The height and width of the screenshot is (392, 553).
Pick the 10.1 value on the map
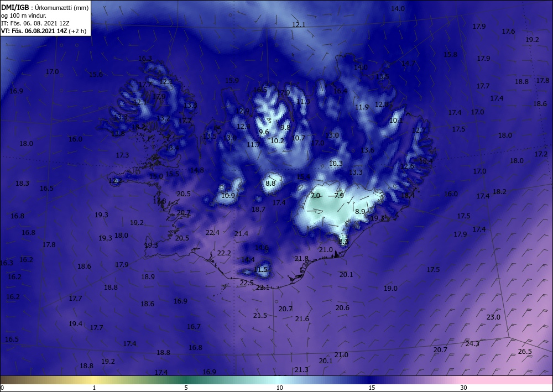click(x=396, y=121)
